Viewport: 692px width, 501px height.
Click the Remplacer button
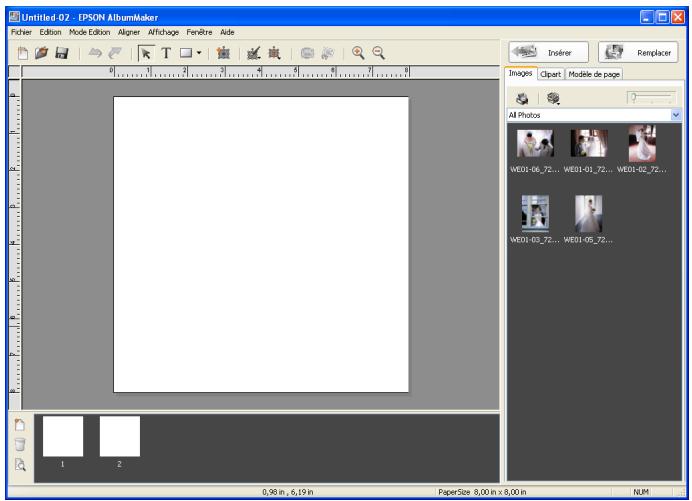tap(638, 53)
